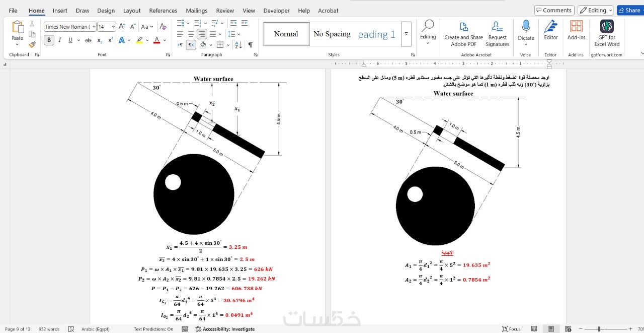644x333 pixels.
Task: Toggle Superscript formatting
Action: (110, 40)
